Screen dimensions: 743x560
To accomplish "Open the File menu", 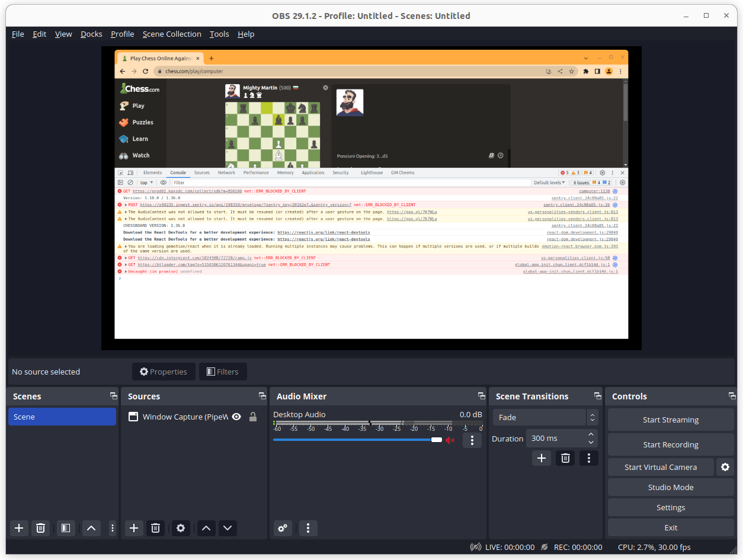I will pyautogui.click(x=18, y=34).
